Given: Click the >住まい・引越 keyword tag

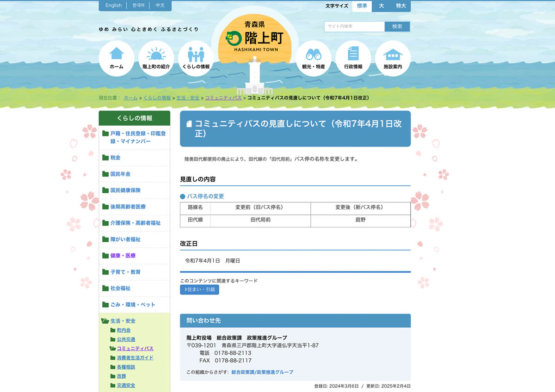Looking at the screenshot, I should pos(199,289).
